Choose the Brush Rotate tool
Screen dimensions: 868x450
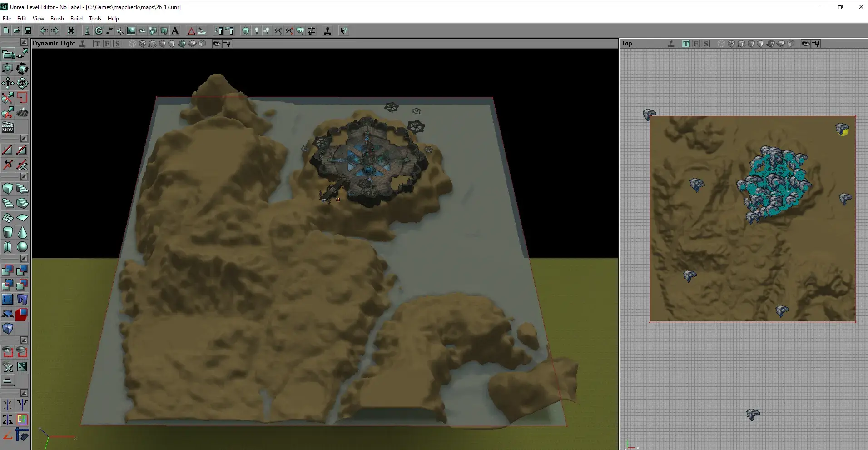(22, 69)
